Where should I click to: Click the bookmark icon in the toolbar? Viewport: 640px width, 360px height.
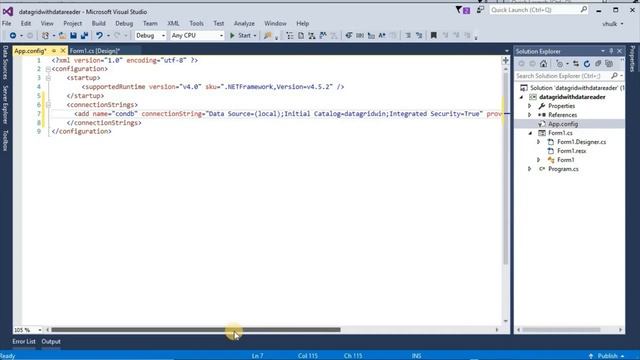click(x=433, y=36)
